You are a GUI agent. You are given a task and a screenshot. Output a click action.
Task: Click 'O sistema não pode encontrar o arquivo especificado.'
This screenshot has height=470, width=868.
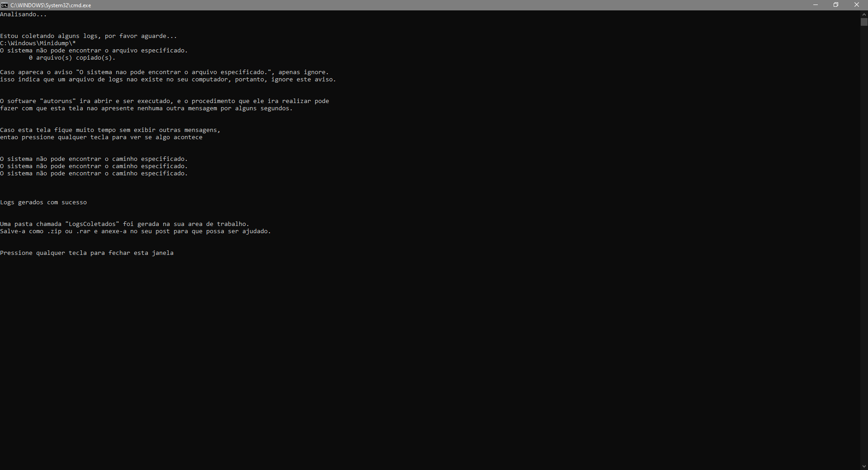pyautogui.click(x=94, y=51)
